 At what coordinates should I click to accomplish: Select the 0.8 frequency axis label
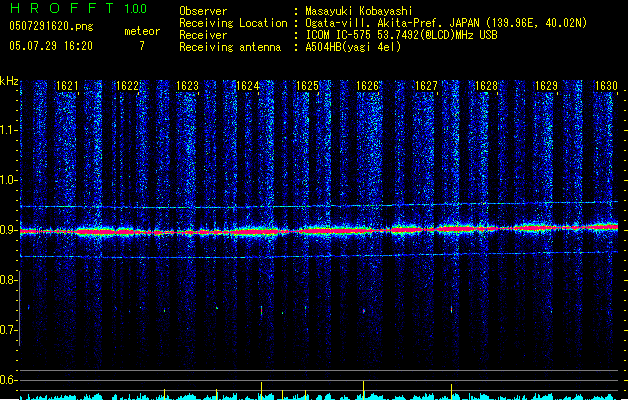8,280
